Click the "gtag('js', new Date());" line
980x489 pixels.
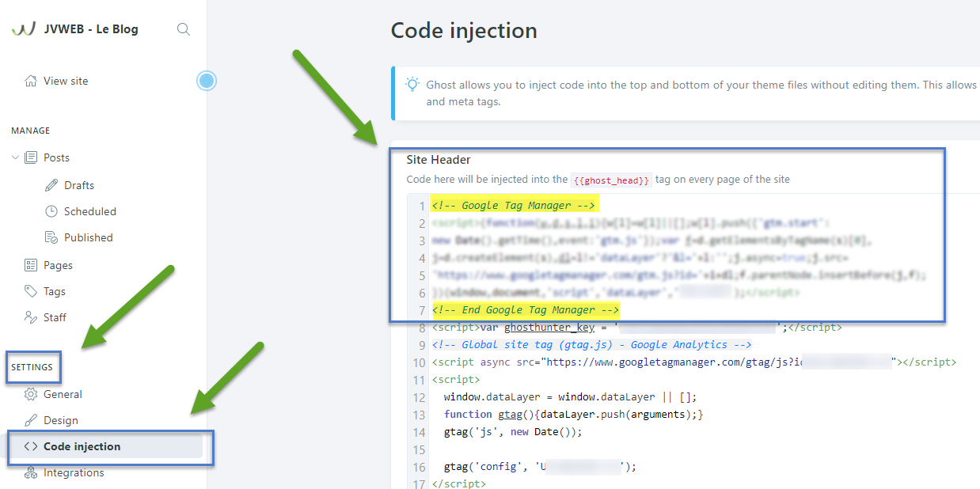coord(513,432)
